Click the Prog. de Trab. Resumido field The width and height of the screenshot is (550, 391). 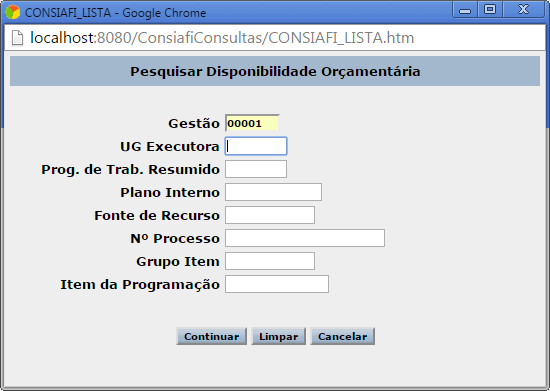point(256,169)
